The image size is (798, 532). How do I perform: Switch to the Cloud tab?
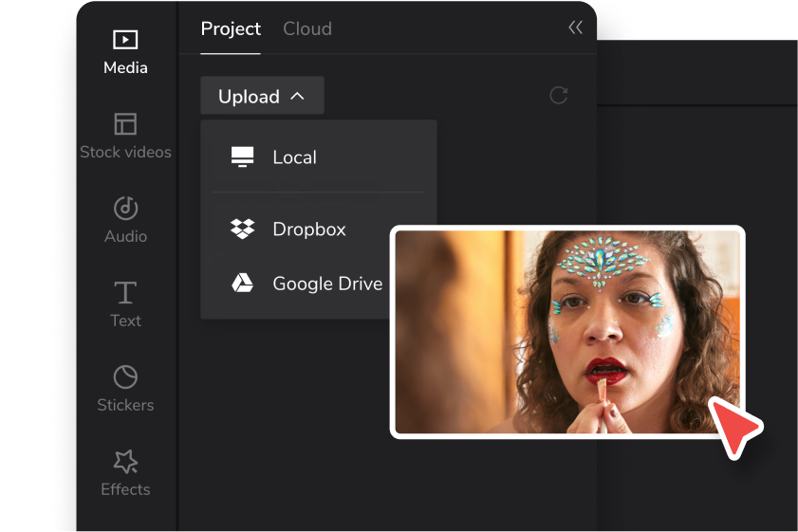click(x=307, y=28)
